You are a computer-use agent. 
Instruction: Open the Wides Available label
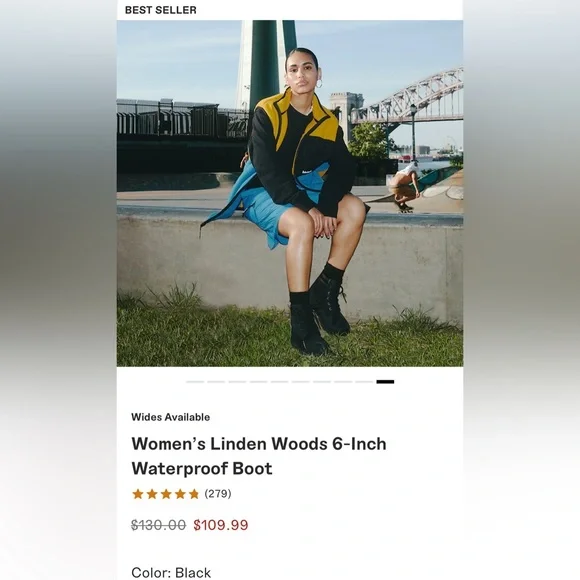[x=171, y=417]
